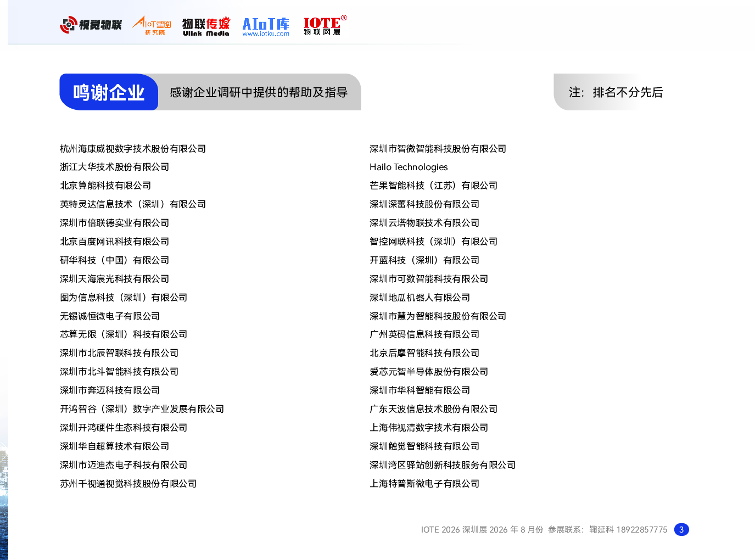Select 深圳开鸿硬件生态科技有限公司
Image resolution: width=755 pixels, height=560 pixels.
click(x=124, y=428)
